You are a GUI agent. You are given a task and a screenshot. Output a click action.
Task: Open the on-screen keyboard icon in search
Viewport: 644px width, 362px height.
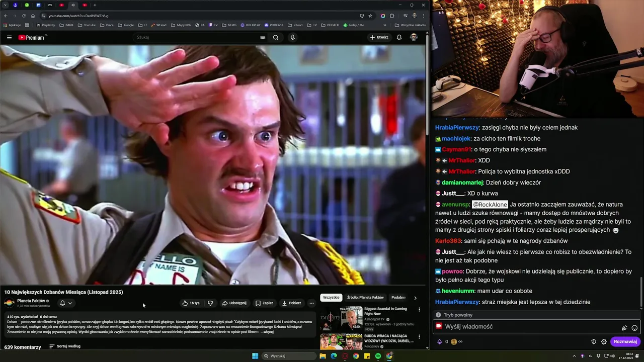point(263,37)
